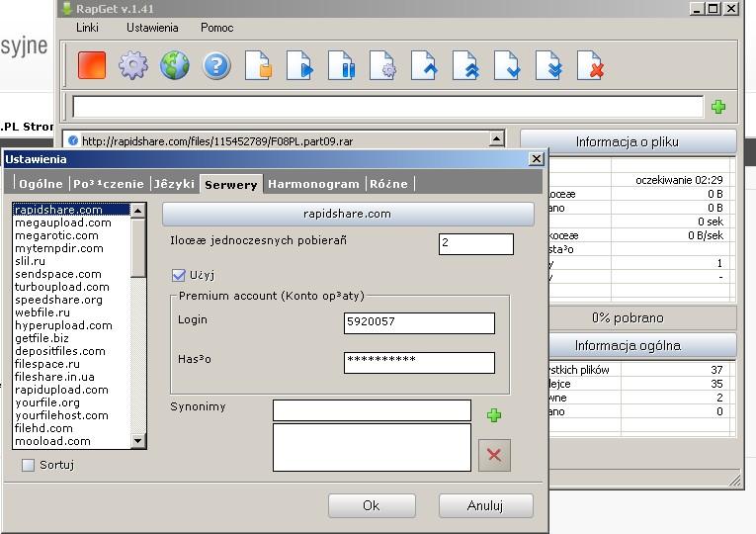This screenshot has width=756, height=534.
Task: Click the Login input field
Action: (419, 322)
